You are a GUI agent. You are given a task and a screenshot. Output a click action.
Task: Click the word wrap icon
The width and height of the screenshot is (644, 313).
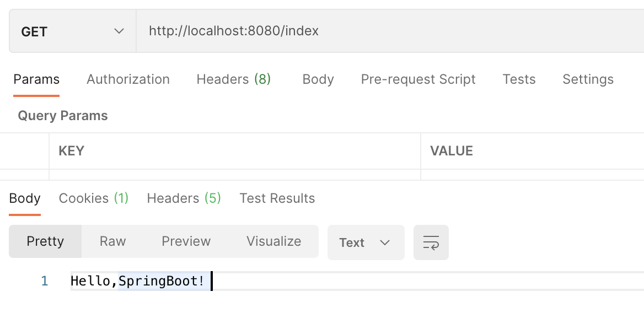[x=431, y=242]
